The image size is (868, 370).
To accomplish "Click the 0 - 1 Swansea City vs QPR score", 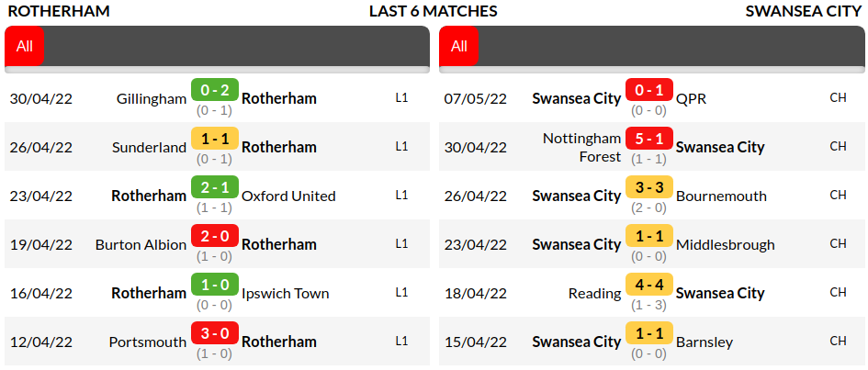I will point(649,90).
